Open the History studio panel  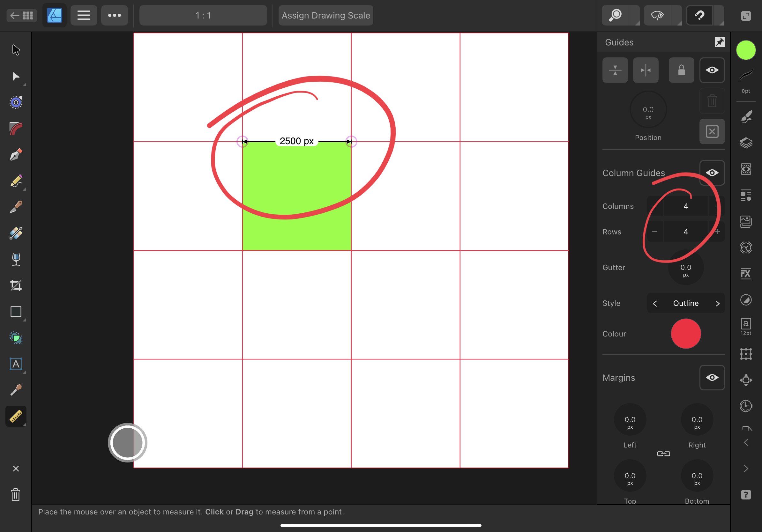746,406
